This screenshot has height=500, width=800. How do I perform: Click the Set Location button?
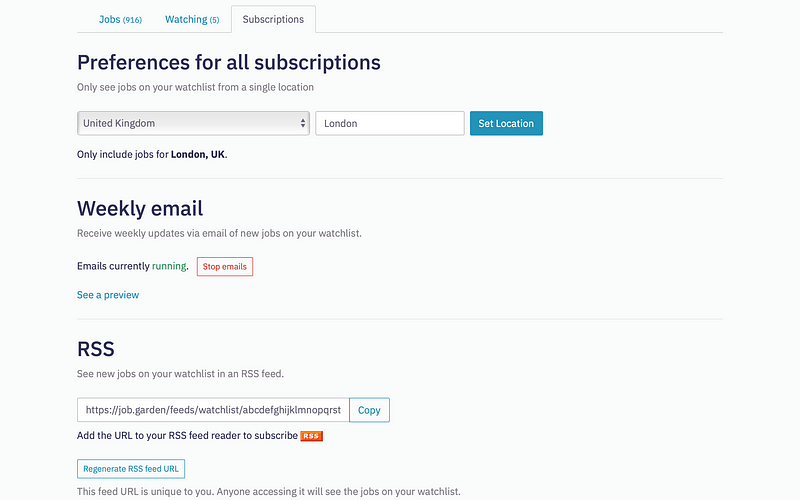tap(506, 123)
